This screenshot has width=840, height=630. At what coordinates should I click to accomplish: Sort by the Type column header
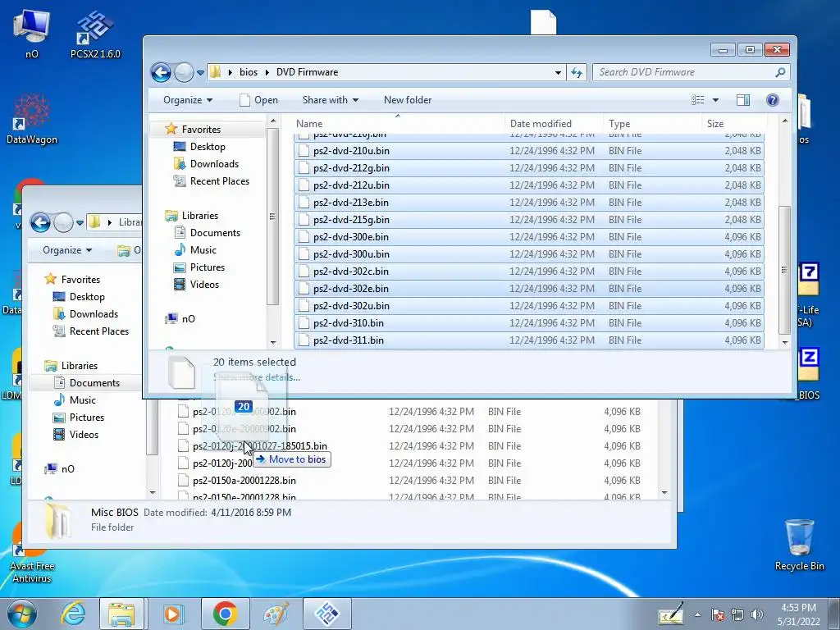[652, 124]
